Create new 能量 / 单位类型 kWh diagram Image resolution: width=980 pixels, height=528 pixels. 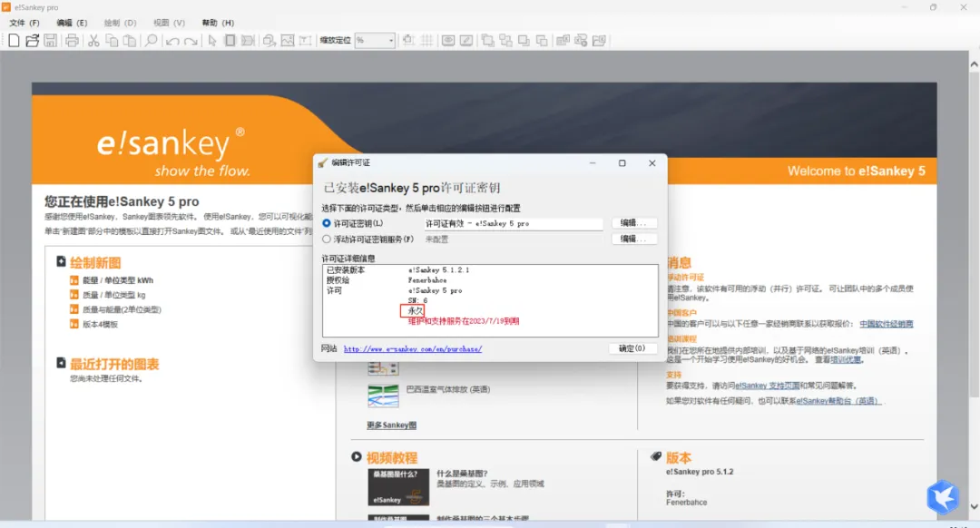(117, 280)
